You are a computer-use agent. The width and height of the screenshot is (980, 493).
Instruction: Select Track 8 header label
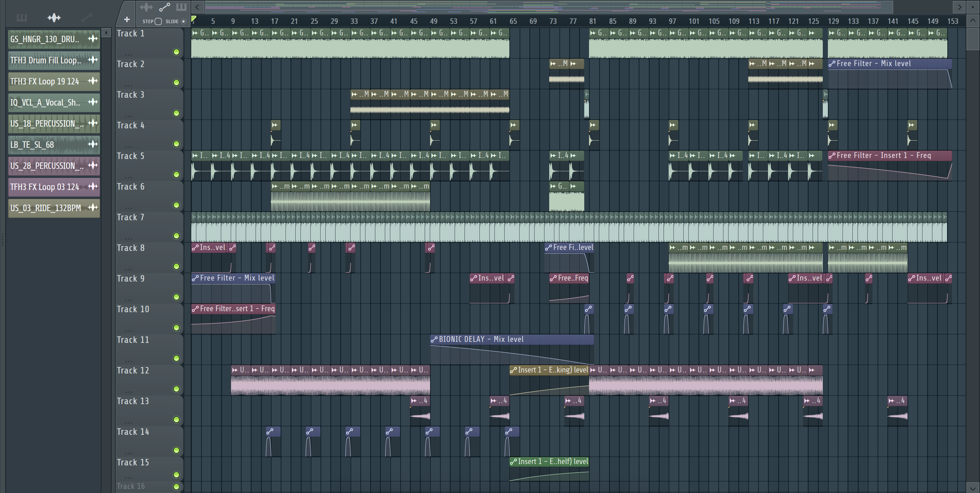coord(130,248)
